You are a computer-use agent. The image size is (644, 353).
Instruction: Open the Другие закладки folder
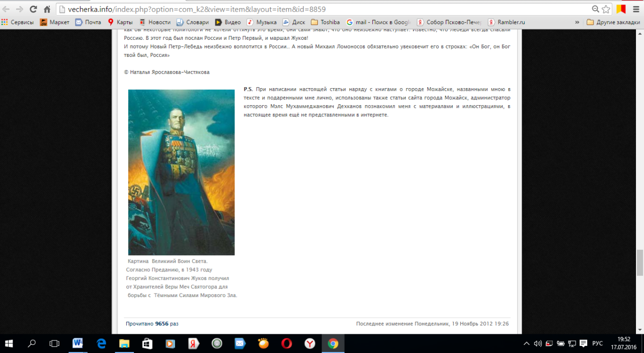[613, 22]
